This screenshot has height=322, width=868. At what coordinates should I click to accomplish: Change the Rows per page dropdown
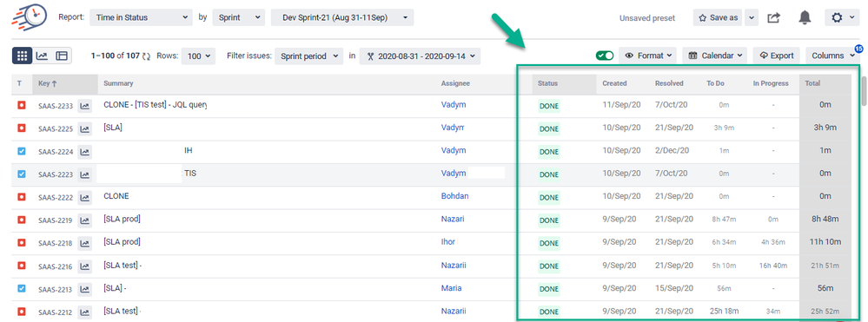(198, 56)
